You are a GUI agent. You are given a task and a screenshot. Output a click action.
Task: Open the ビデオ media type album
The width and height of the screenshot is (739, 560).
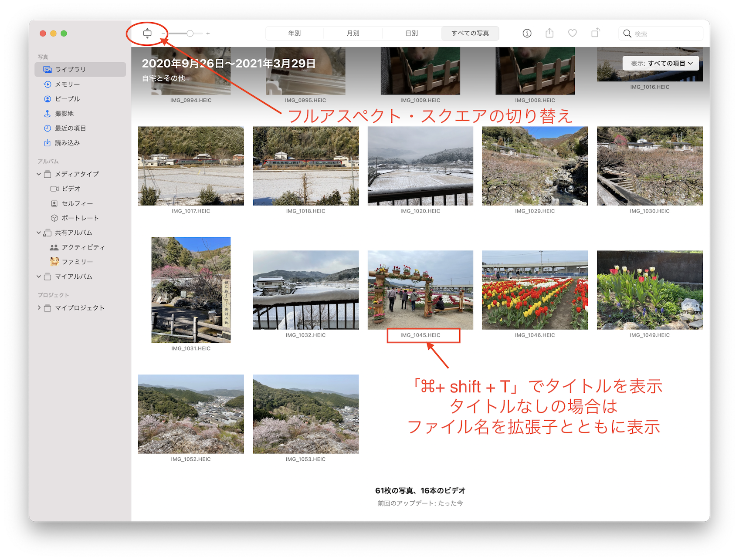pyautogui.click(x=71, y=189)
